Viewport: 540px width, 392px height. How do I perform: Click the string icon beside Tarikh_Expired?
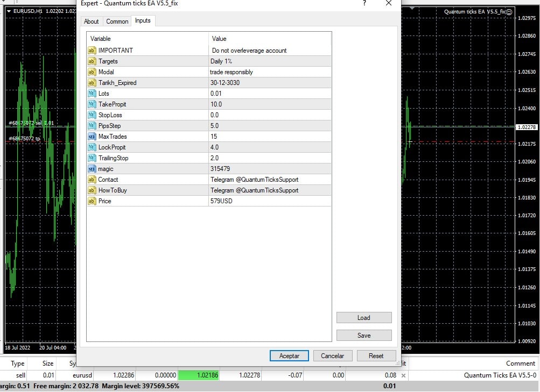pyautogui.click(x=92, y=83)
